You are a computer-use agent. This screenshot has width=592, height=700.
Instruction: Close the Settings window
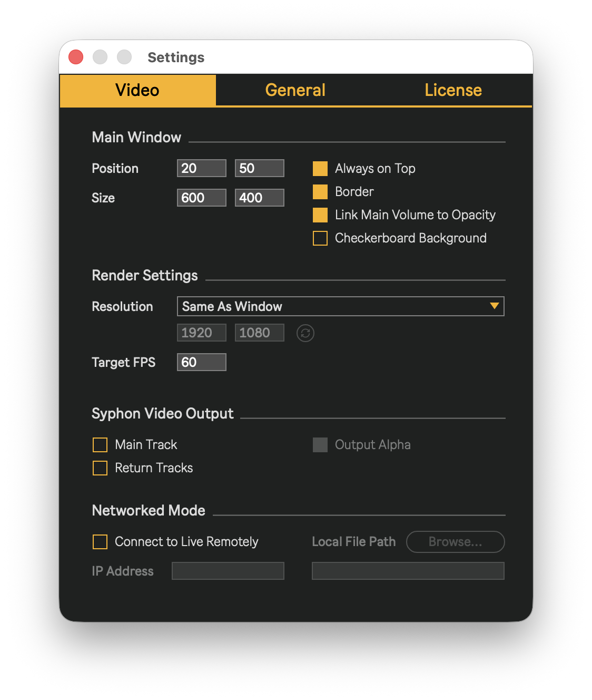(76, 57)
